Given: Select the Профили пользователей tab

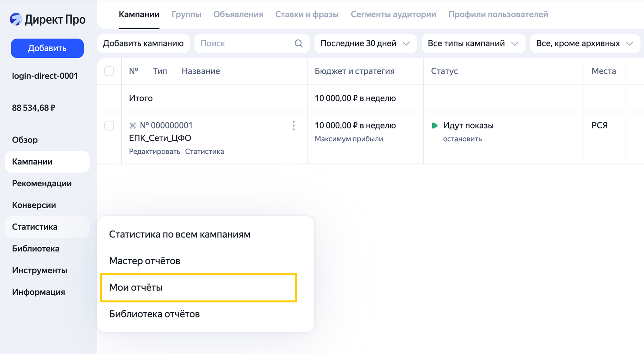Looking at the screenshot, I should tap(498, 14).
